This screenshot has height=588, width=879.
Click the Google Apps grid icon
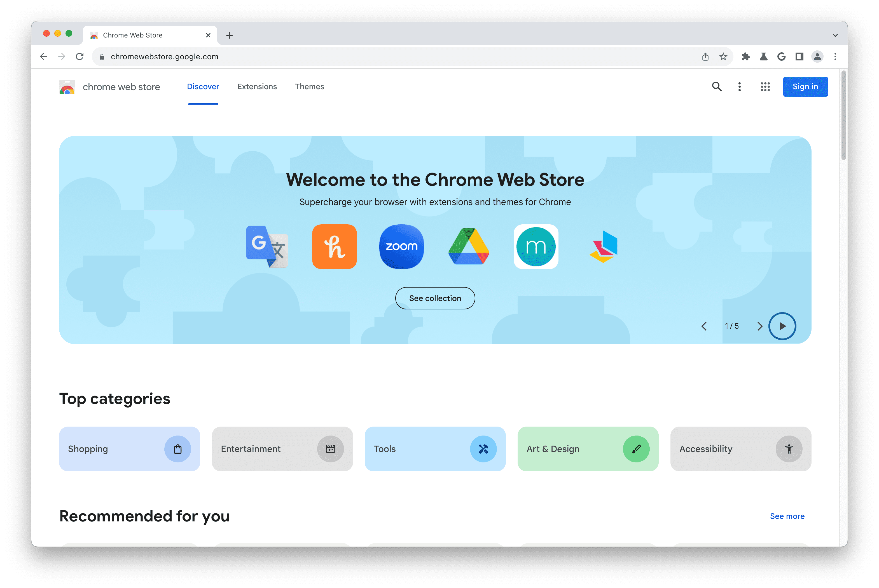(x=763, y=86)
